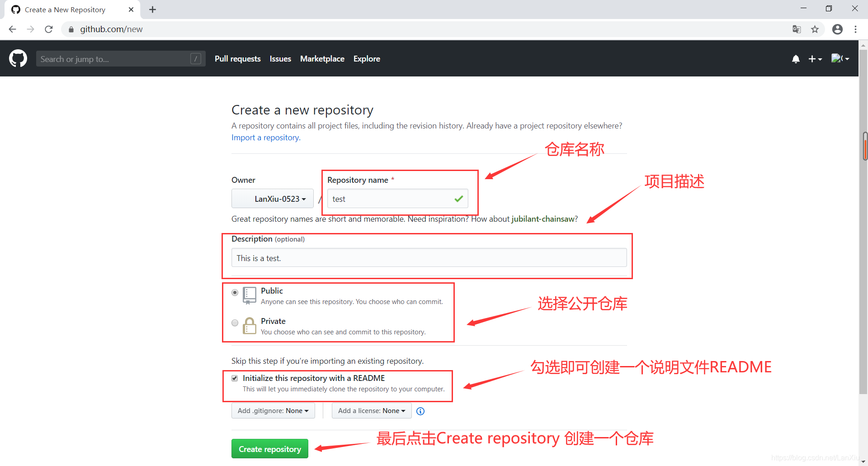The image size is (868, 466).
Task: Click the license info icon
Action: pyautogui.click(x=420, y=411)
